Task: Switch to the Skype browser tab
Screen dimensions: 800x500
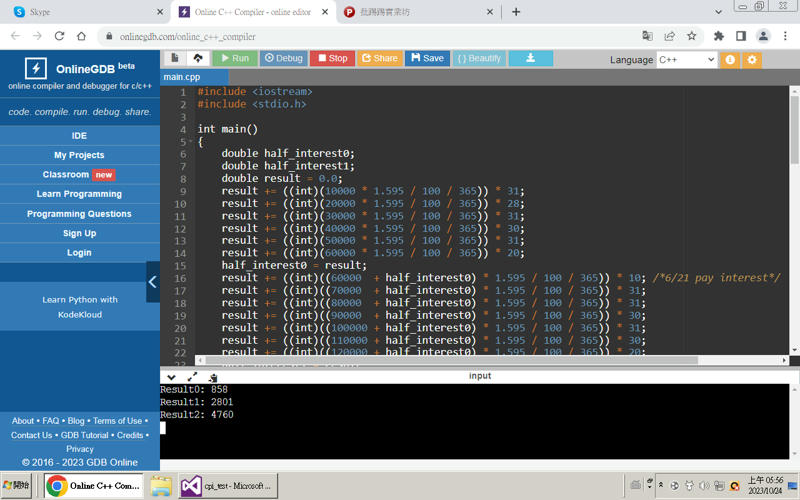Action: coord(85,12)
